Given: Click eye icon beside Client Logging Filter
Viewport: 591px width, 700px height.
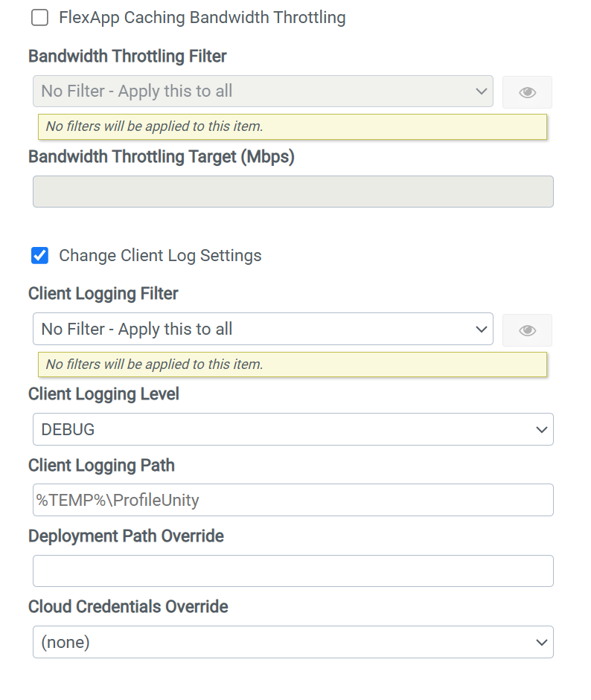Looking at the screenshot, I should (527, 330).
